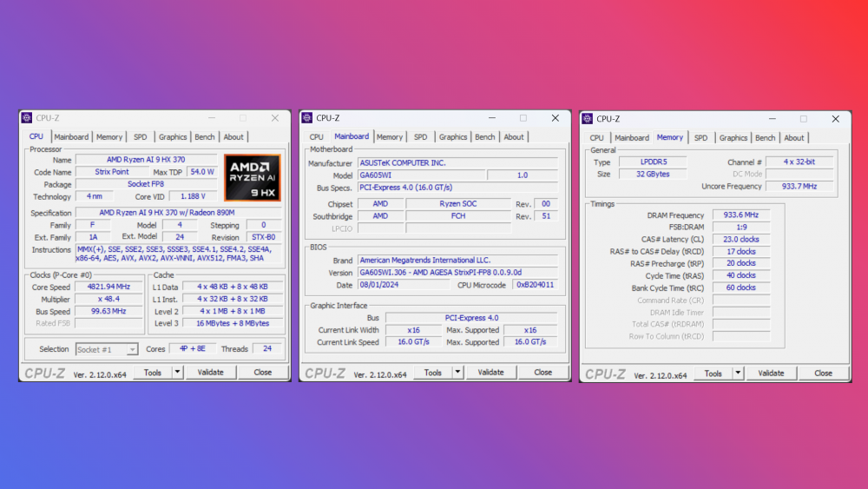The width and height of the screenshot is (868, 489).
Task: Select the BIOS Version field text
Action: click(x=441, y=273)
